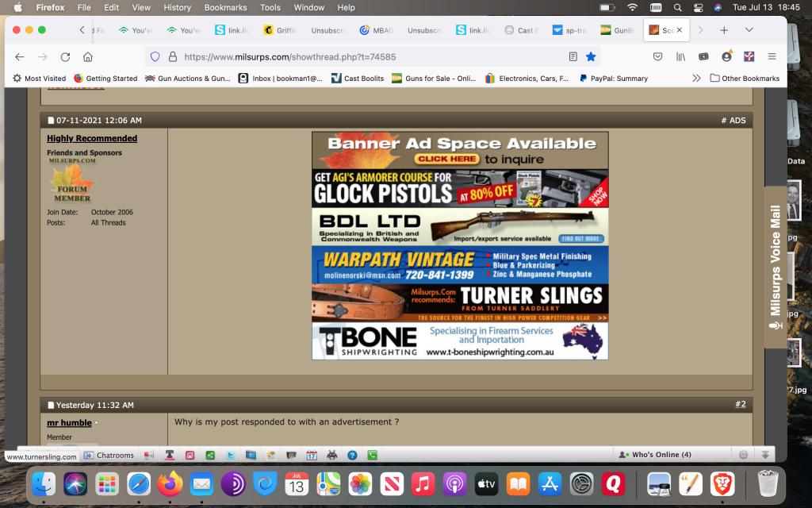Open the Firefox account avatar icon

click(x=726, y=56)
